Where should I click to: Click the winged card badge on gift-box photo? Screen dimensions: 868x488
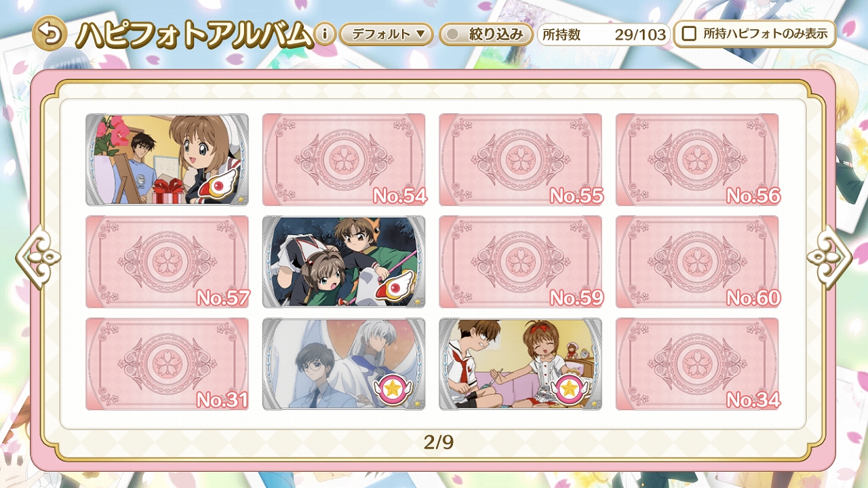(x=222, y=184)
